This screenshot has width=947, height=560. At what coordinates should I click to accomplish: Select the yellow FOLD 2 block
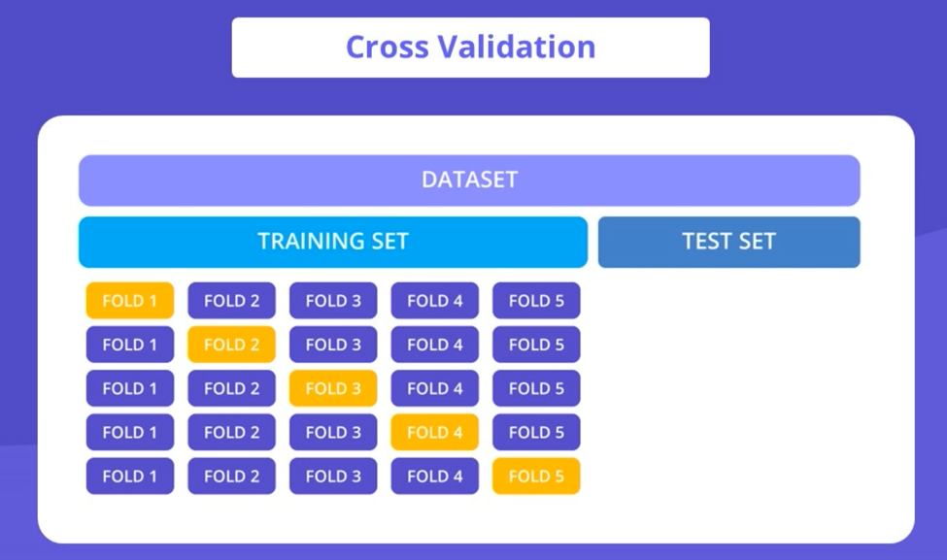(x=231, y=345)
